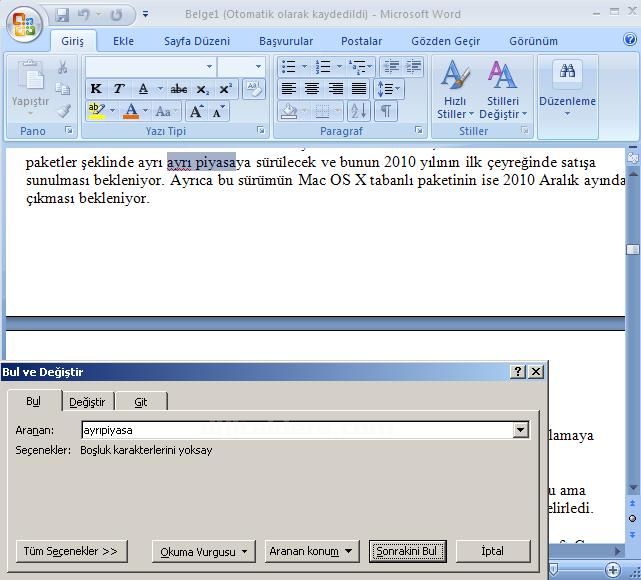The height and width of the screenshot is (580, 641).
Task: Toggle italic T formatting
Action: (x=119, y=89)
